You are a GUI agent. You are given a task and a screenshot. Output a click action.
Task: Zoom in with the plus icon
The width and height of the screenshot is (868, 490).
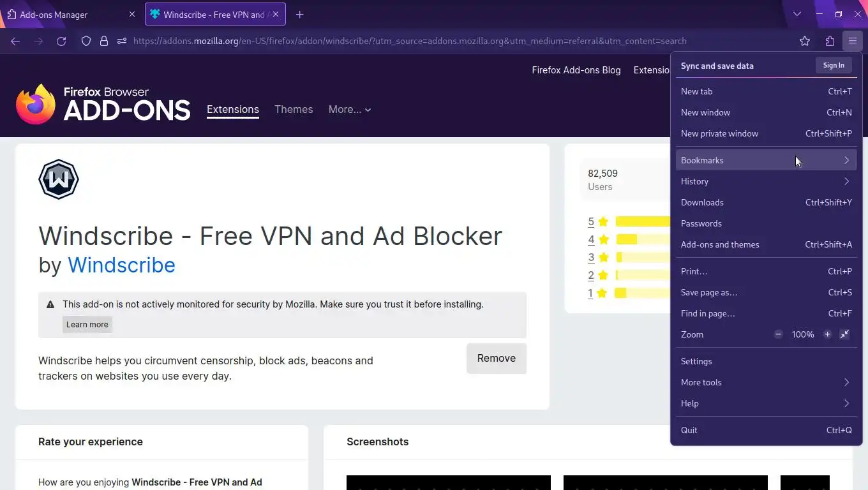pyautogui.click(x=827, y=334)
